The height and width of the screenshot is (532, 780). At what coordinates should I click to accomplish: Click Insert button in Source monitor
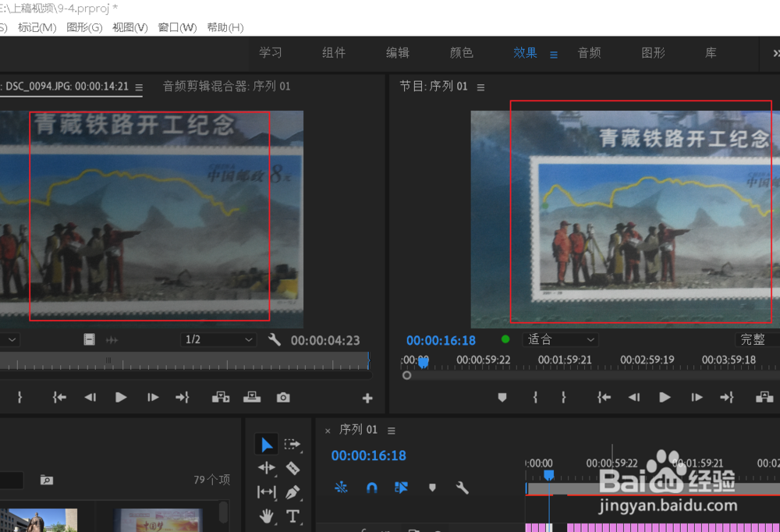click(221, 397)
